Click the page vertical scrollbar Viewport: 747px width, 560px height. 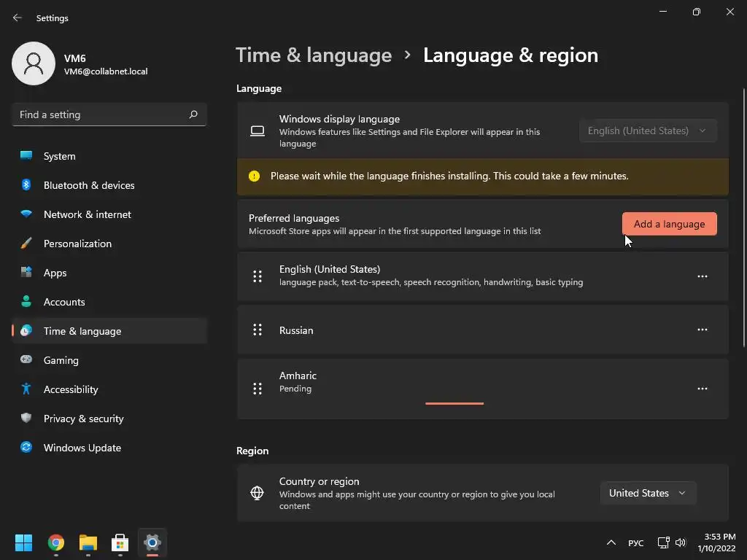(743, 218)
